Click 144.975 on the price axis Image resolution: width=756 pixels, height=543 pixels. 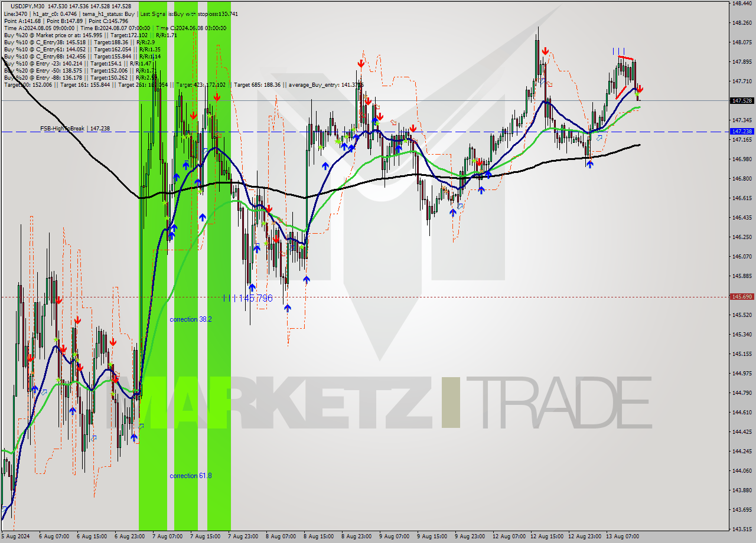[x=742, y=374]
